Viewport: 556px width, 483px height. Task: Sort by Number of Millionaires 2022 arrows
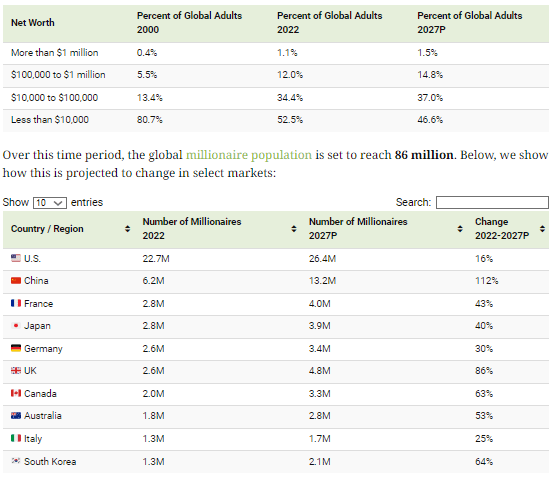click(294, 229)
